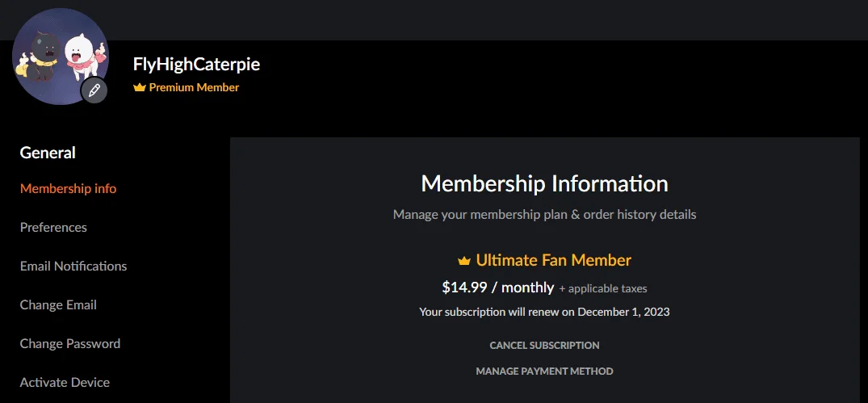Open the Change Password page
Screen dimensions: 868x403
[69, 344]
